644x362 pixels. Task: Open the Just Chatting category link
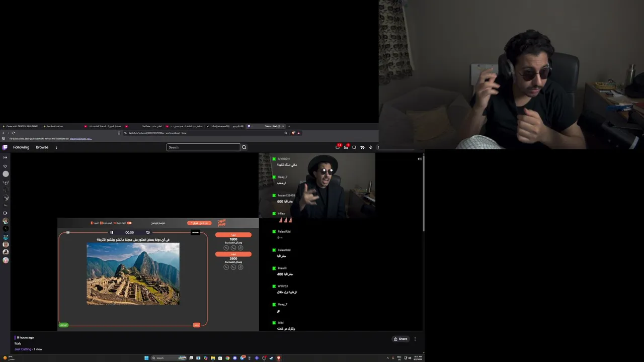(23, 349)
